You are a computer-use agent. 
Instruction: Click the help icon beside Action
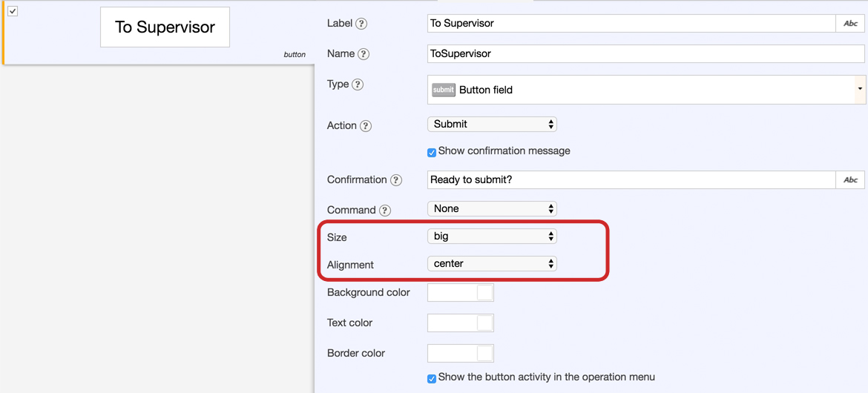[366, 126]
